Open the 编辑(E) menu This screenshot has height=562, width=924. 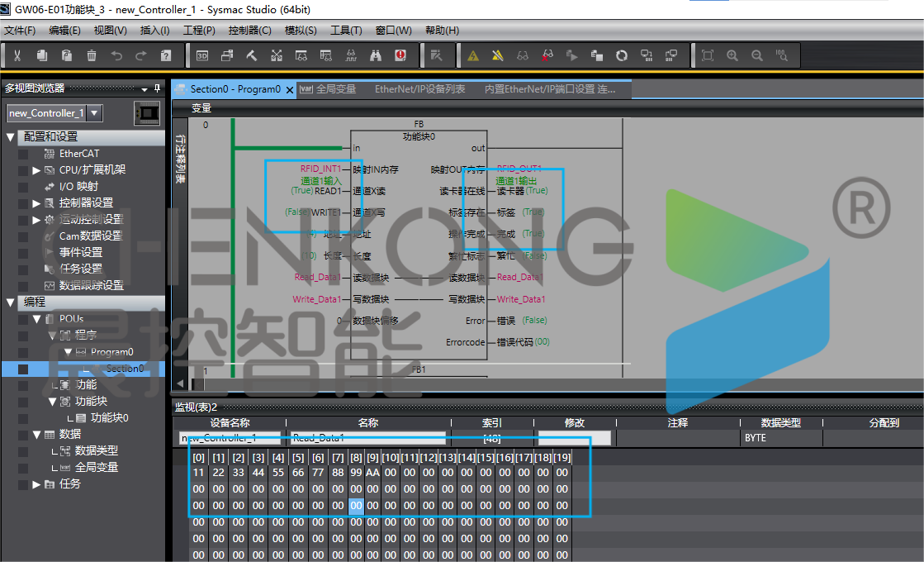click(x=64, y=30)
